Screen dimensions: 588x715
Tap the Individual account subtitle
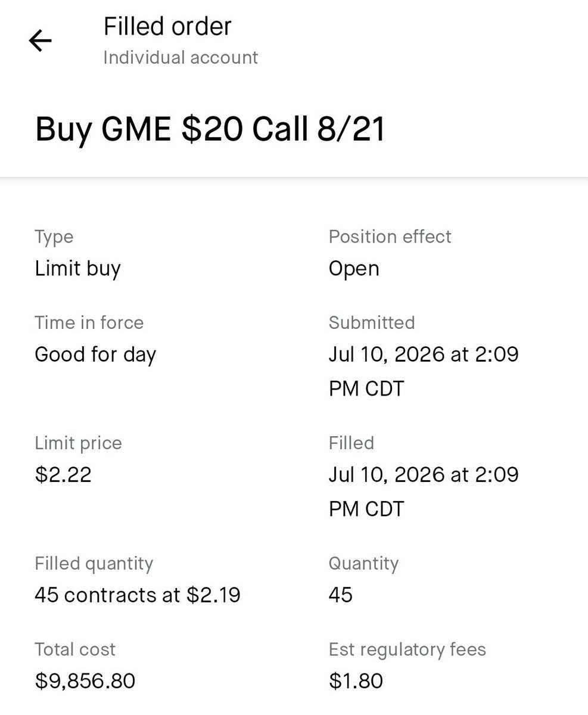[x=181, y=58]
